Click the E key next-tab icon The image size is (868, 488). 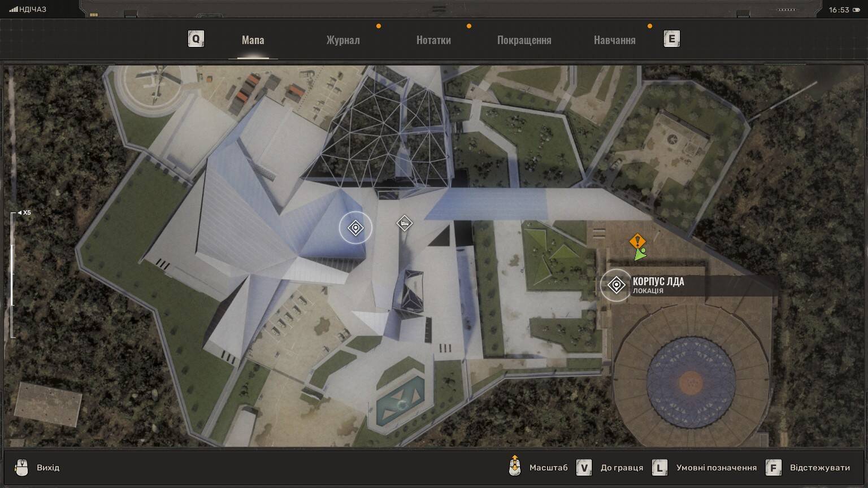pos(671,39)
